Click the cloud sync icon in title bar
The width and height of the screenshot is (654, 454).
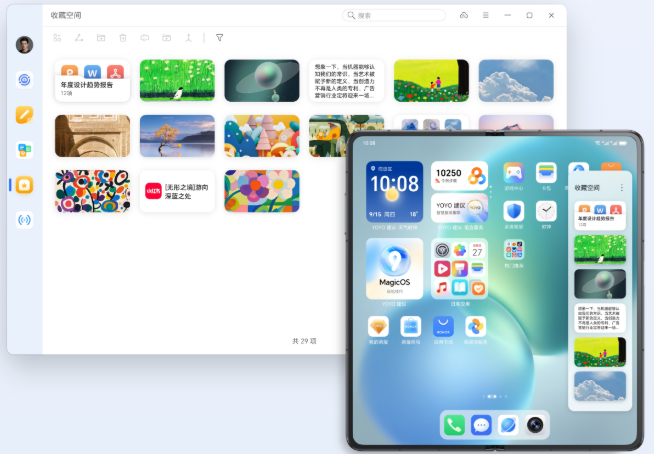pos(464,15)
